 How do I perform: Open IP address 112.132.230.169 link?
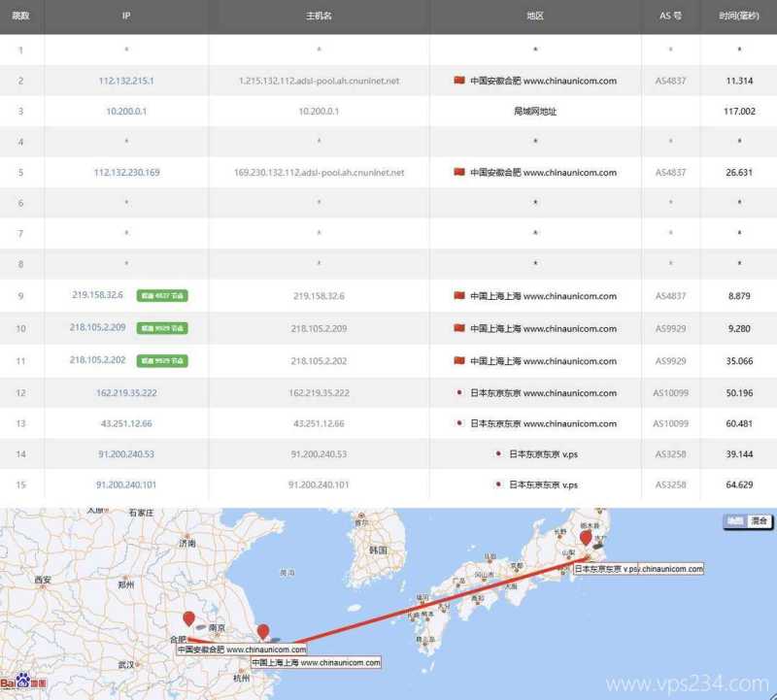pos(126,173)
